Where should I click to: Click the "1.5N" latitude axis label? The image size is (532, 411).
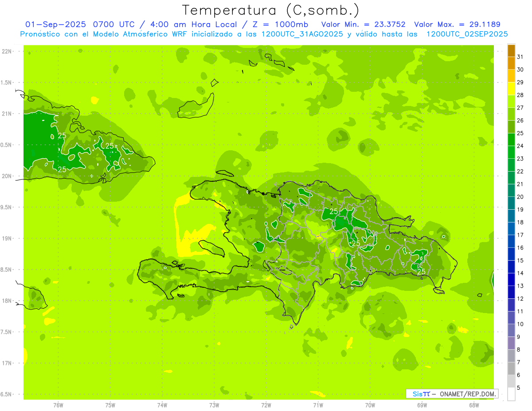(6, 82)
